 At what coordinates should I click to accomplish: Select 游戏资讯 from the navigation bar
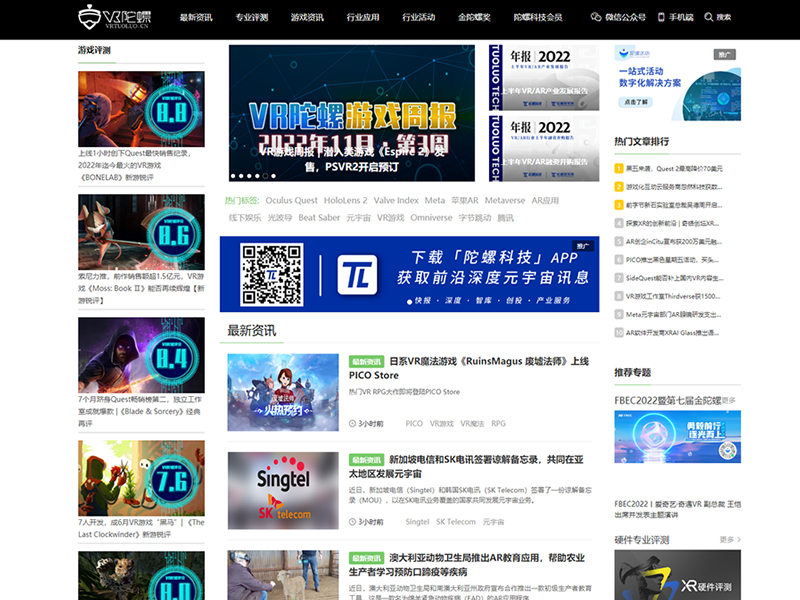coord(307,17)
